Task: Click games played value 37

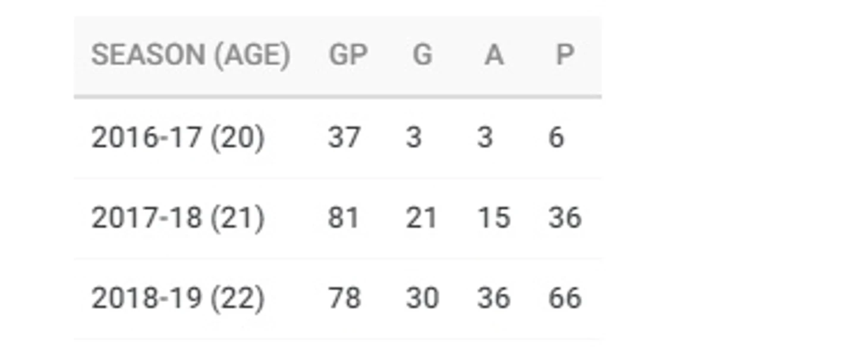Action: click(344, 138)
